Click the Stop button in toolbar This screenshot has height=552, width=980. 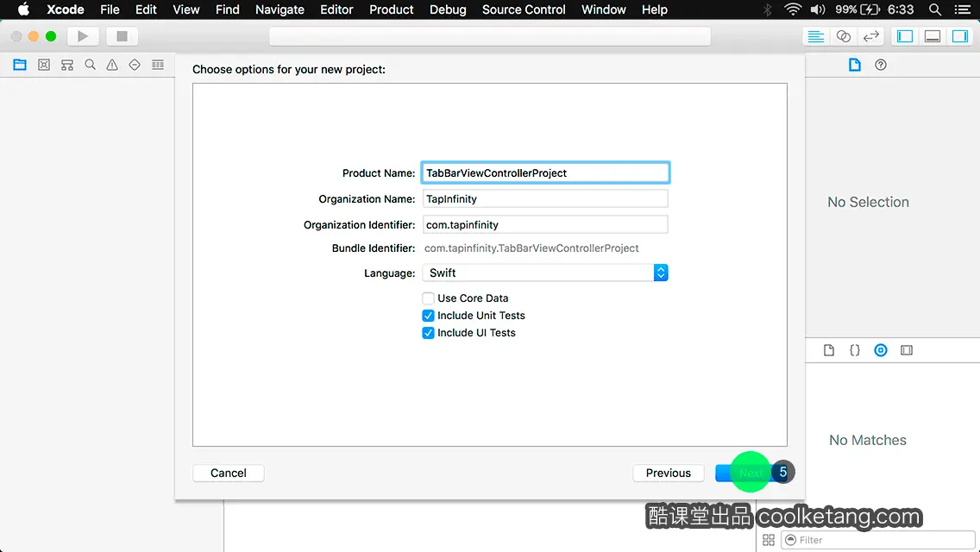coord(122,36)
